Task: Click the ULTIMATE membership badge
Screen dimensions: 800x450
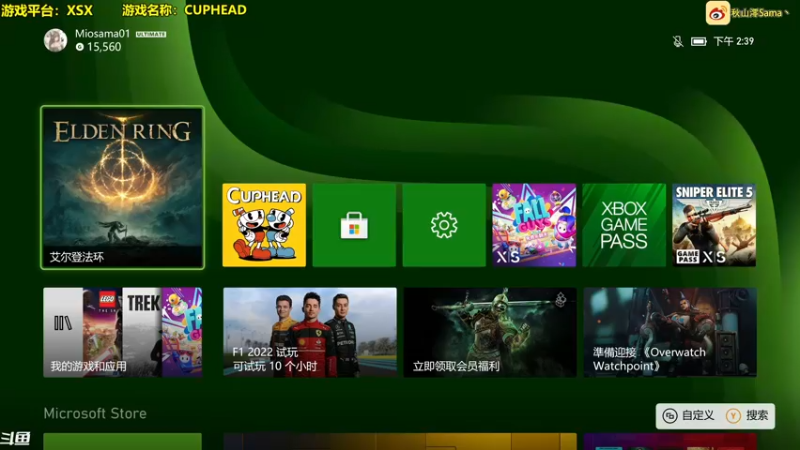Action: [151, 34]
